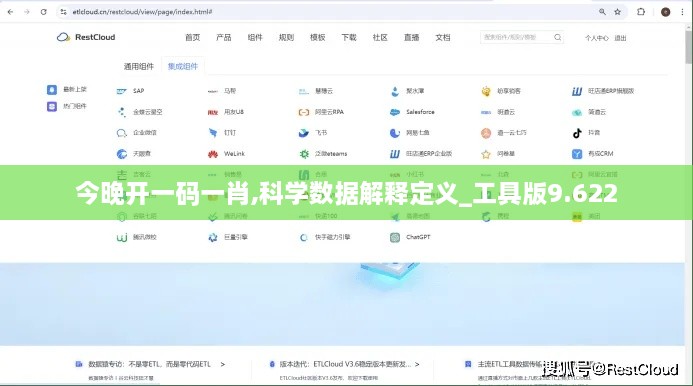Open the 下载 navigation item

click(x=349, y=38)
